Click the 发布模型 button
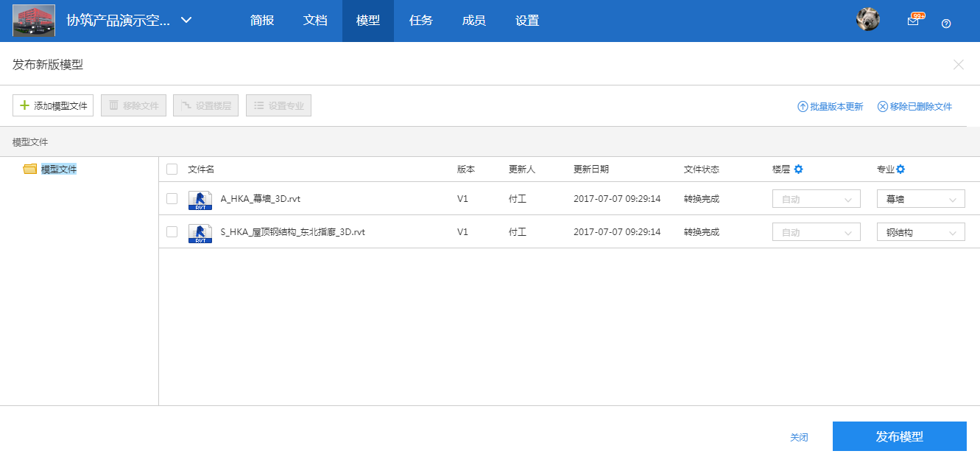This screenshot has width=980, height=465. 899,436
